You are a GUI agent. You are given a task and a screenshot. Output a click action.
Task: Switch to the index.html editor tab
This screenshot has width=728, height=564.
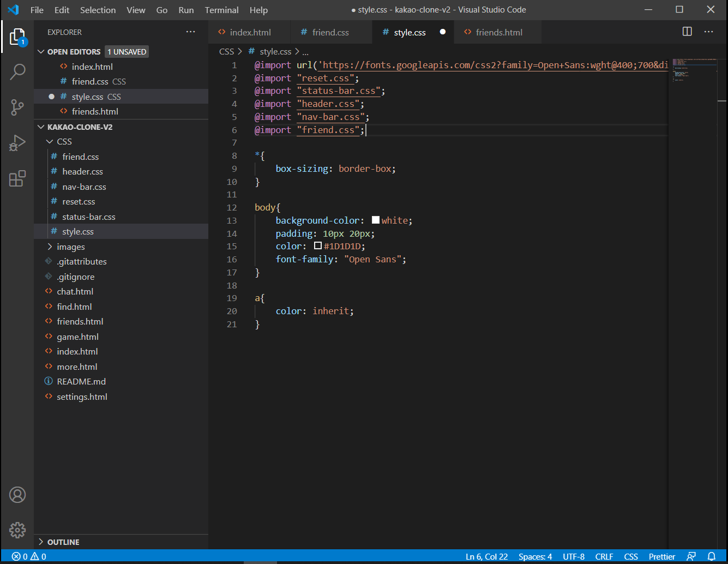pos(249,32)
